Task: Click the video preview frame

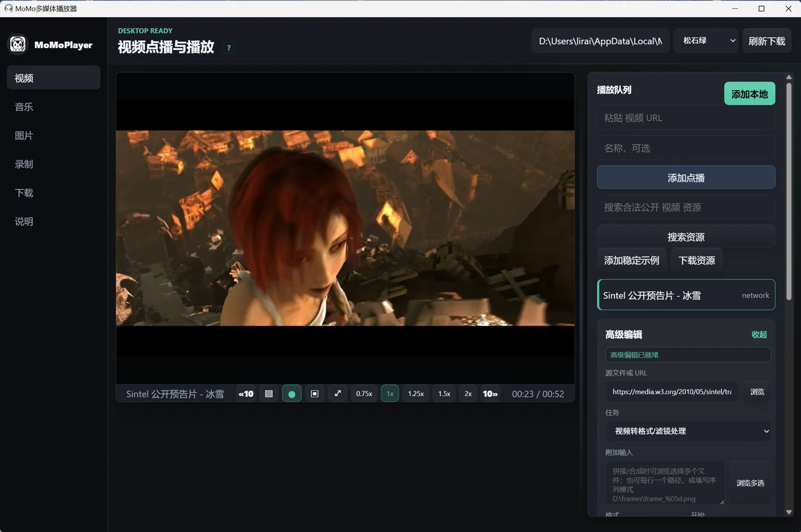Action: pyautogui.click(x=345, y=228)
